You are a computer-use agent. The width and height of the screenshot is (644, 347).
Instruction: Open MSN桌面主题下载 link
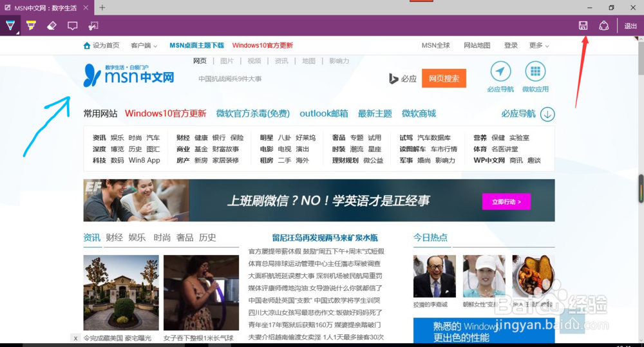[196, 45]
